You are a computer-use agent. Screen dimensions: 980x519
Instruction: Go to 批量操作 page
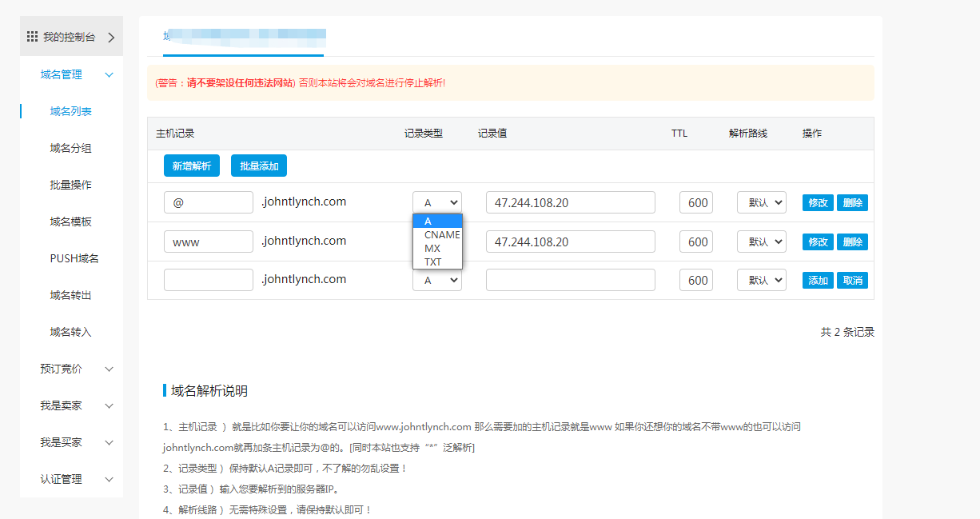pyautogui.click(x=70, y=185)
